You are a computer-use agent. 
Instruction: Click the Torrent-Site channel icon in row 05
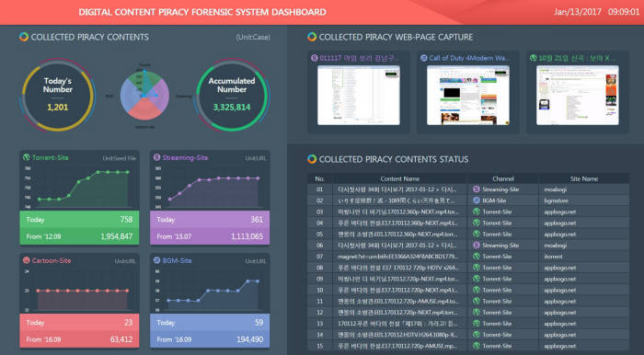[477, 235]
